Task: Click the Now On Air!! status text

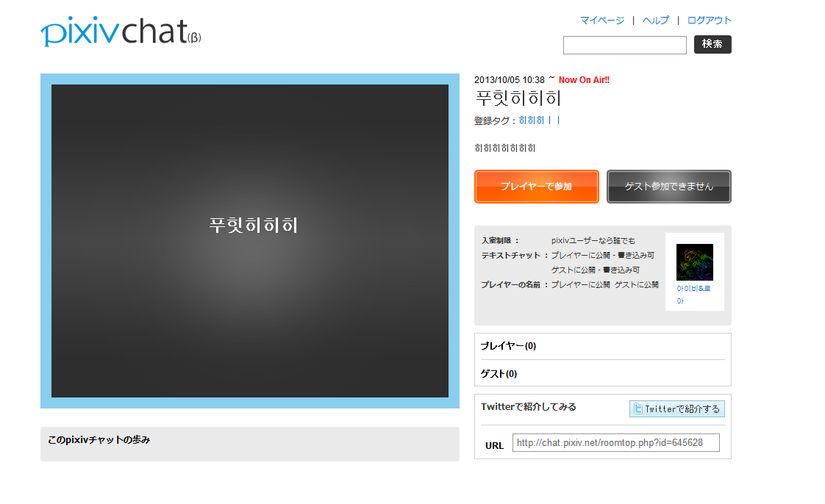Action: click(584, 80)
